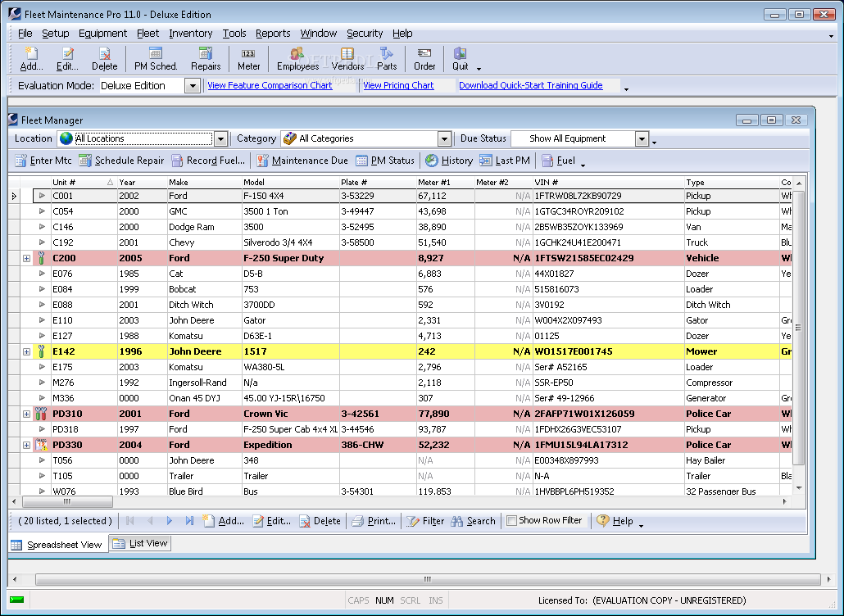Expand the Due Status dropdown
The image size is (844, 616).
click(642, 139)
